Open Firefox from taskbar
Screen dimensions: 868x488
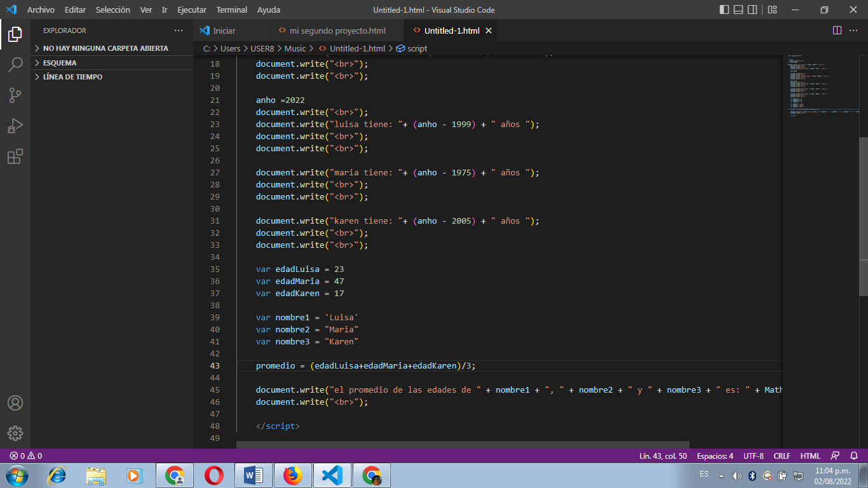tap(293, 475)
